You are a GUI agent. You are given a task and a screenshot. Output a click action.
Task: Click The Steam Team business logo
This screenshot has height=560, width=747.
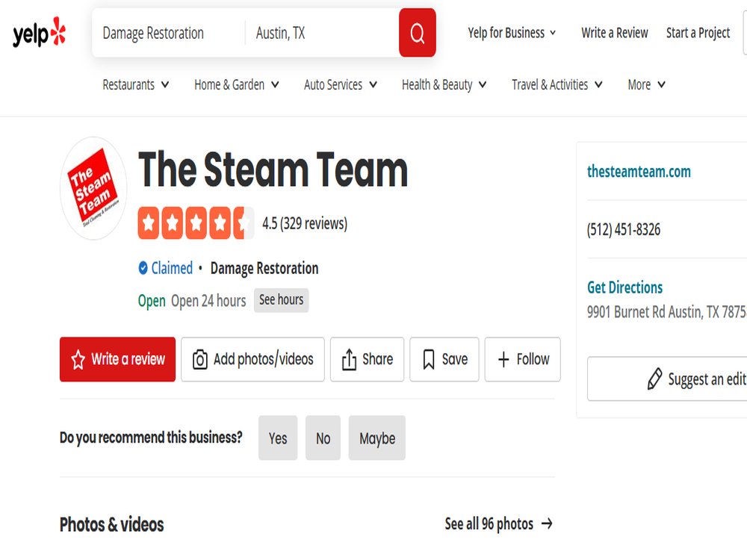point(93,188)
